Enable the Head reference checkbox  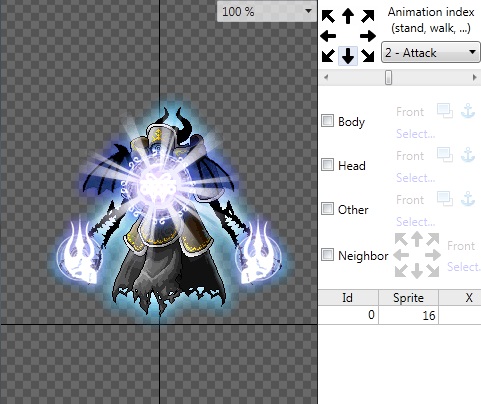coord(327,165)
